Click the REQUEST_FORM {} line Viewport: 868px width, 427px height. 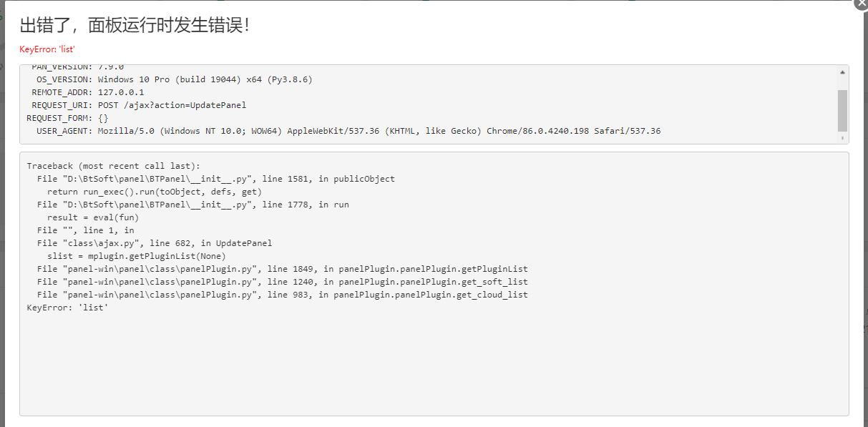click(67, 118)
